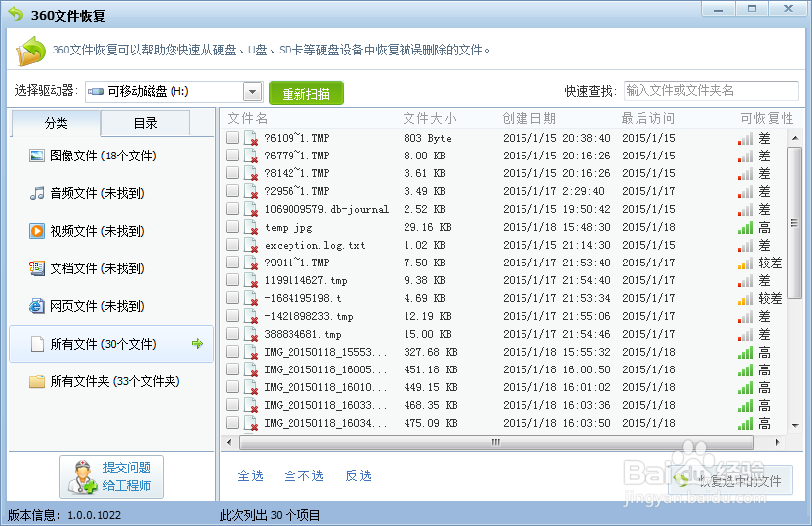Click the file icon for -1421898233.tmp
Image resolution: width=812 pixels, height=526 pixels.
(x=251, y=317)
